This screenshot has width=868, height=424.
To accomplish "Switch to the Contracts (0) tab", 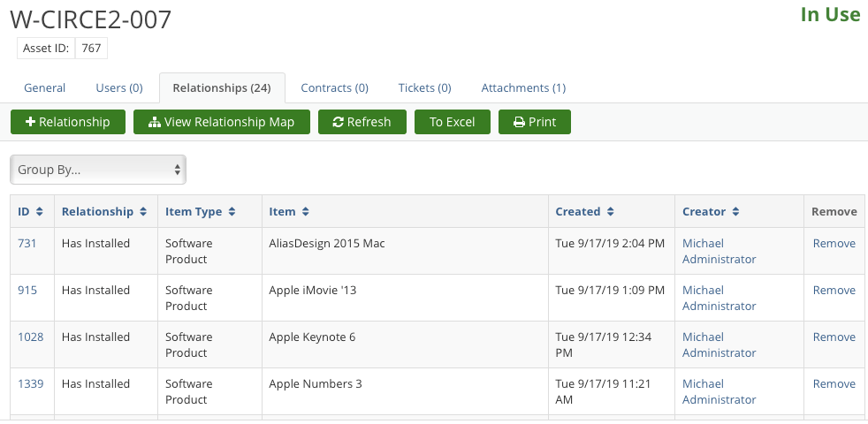I will point(334,88).
